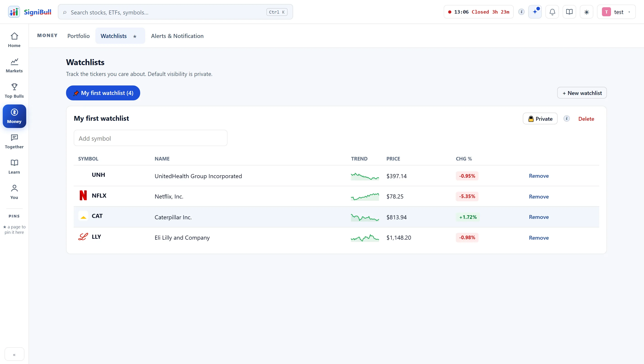Click the AI sparkle assistant icon
Image resolution: width=644 pixels, height=364 pixels.
pyautogui.click(x=535, y=12)
